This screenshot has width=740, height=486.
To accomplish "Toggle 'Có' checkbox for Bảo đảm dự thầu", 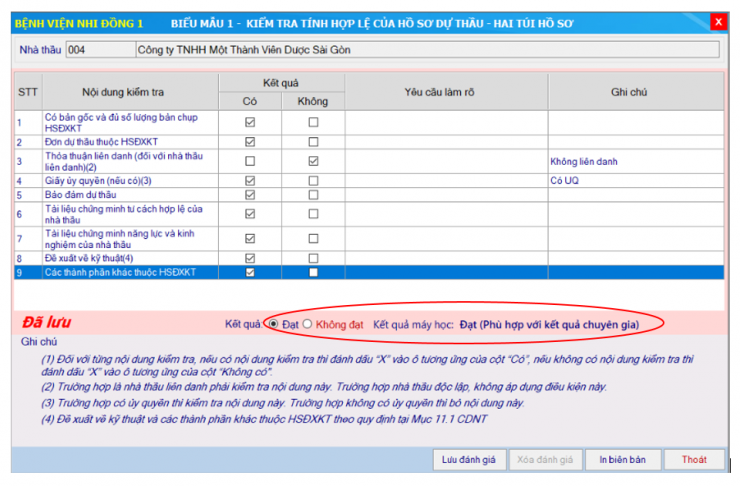I will (250, 194).
